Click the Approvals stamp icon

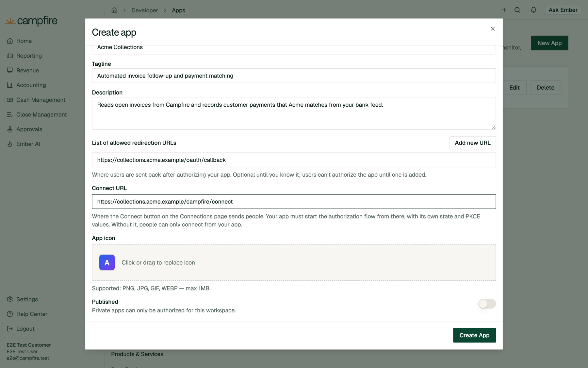pyautogui.click(x=10, y=129)
